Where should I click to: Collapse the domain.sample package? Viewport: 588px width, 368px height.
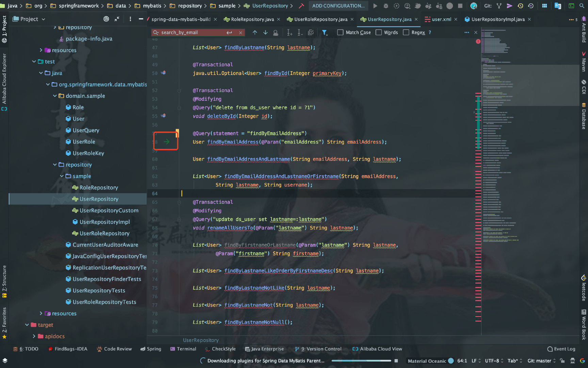coord(55,96)
